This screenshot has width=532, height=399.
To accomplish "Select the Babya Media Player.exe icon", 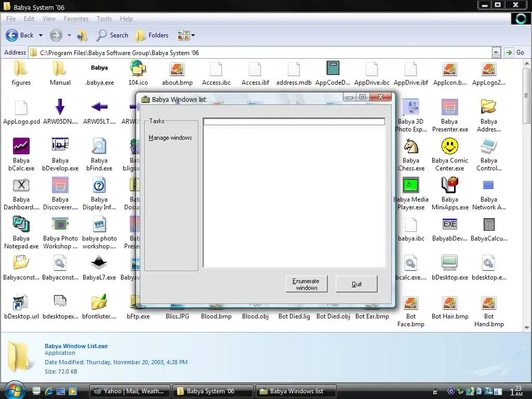I will pos(411,185).
